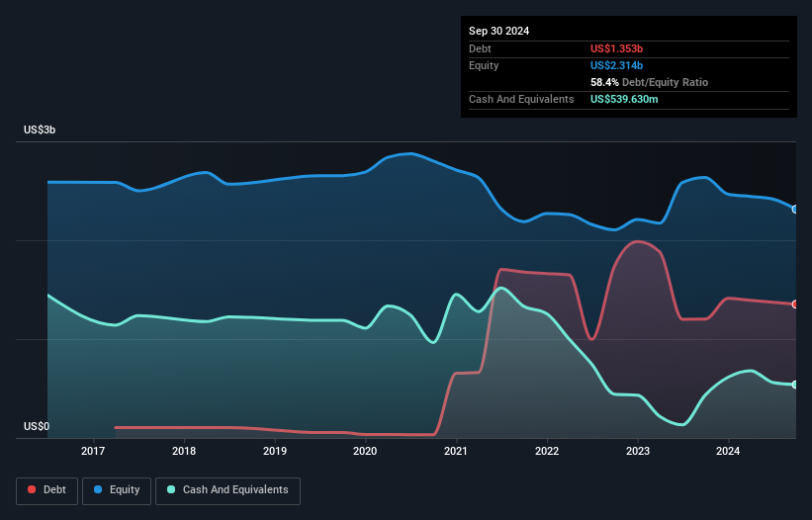The width and height of the screenshot is (812, 520).
Task: Click the US$1.353b debt value
Action: click(x=616, y=48)
